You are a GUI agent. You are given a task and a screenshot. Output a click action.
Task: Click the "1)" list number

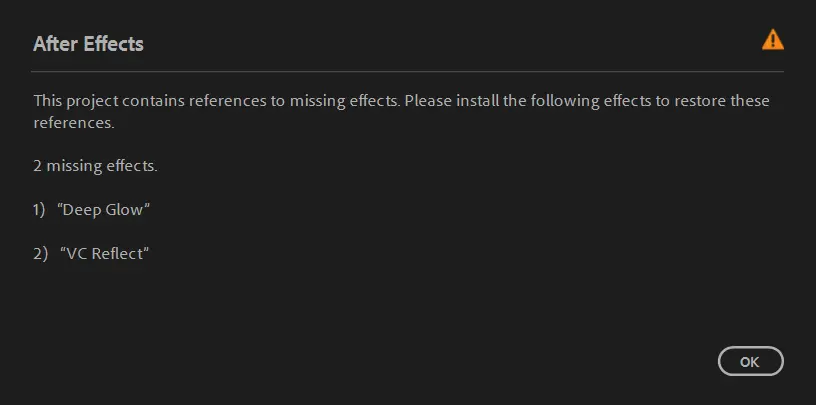coord(40,210)
